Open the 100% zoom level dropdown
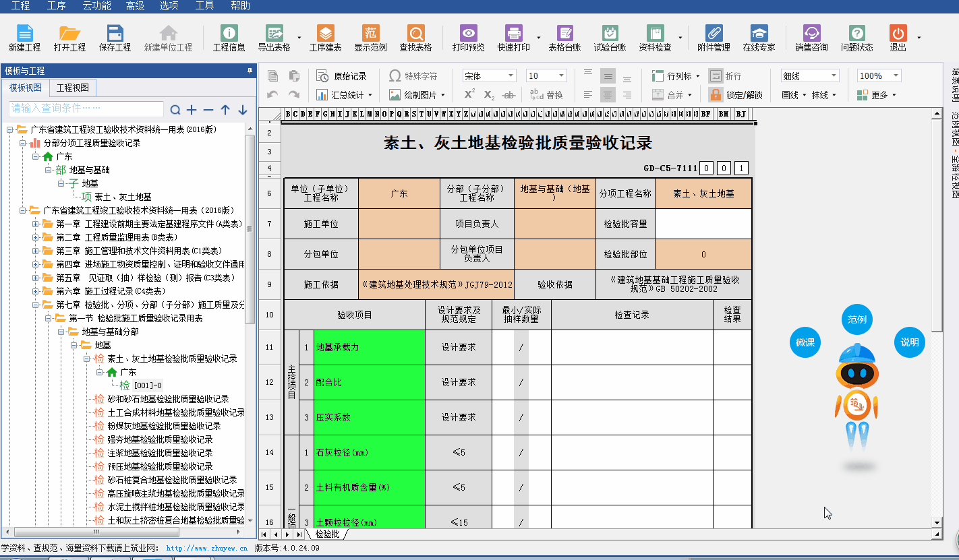959x560 pixels. click(x=878, y=76)
